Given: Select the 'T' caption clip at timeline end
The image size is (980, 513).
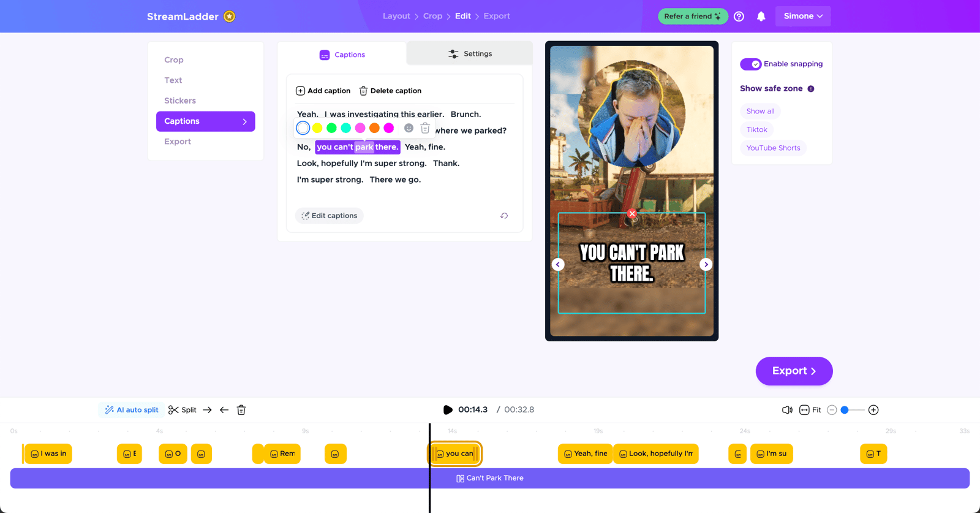Looking at the screenshot, I should tap(873, 454).
